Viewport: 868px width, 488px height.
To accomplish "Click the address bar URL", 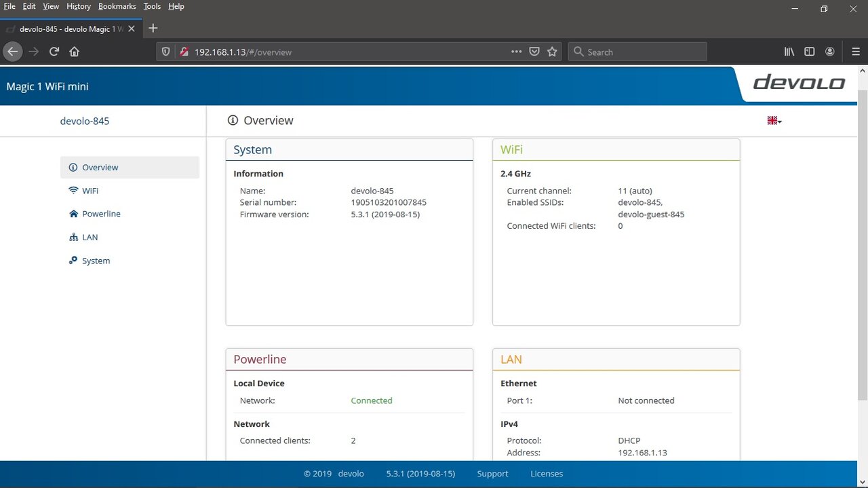I will point(243,52).
